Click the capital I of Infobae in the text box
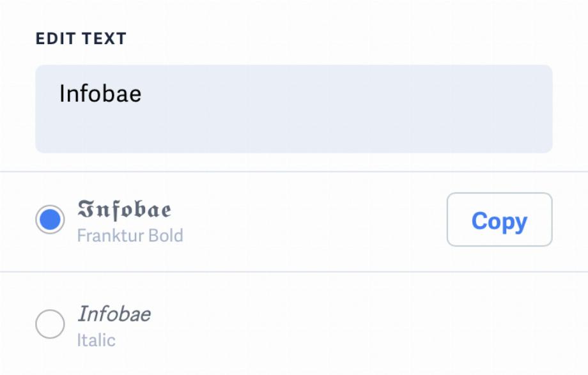588x375 pixels. [x=62, y=93]
